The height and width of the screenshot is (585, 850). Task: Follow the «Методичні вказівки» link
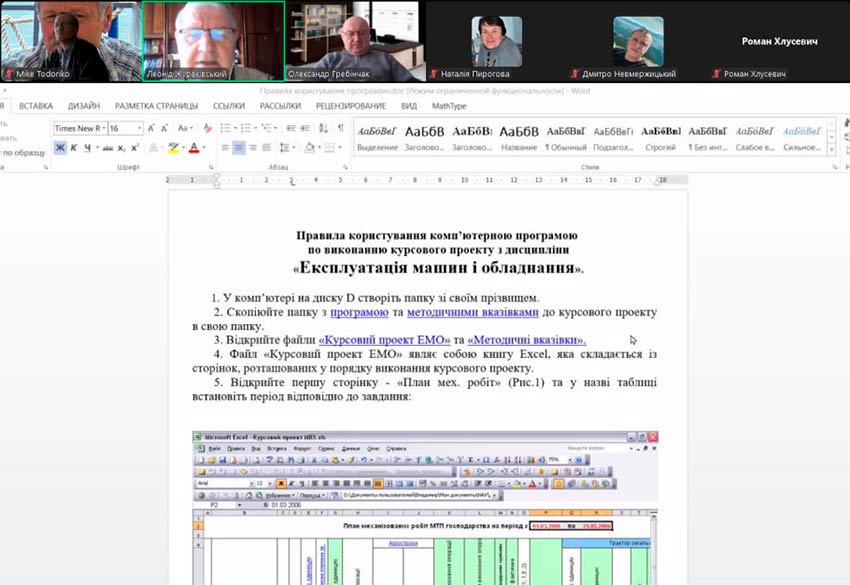click(527, 340)
